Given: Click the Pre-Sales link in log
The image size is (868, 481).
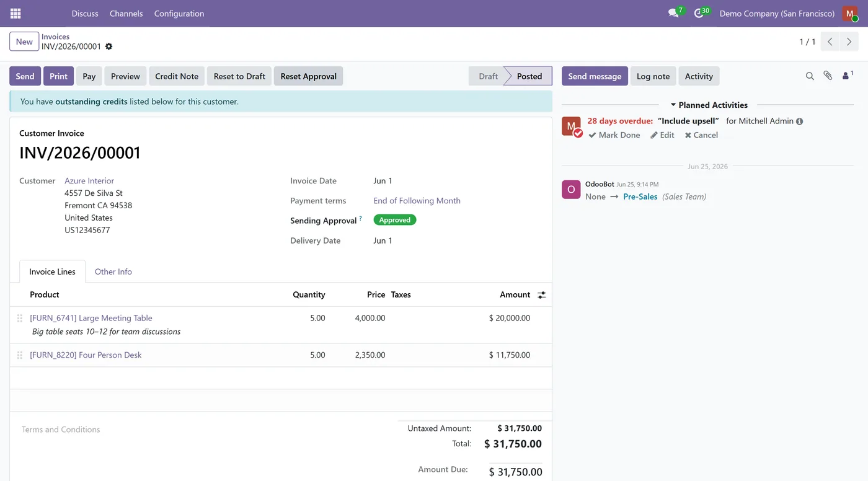Looking at the screenshot, I should 640,196.
